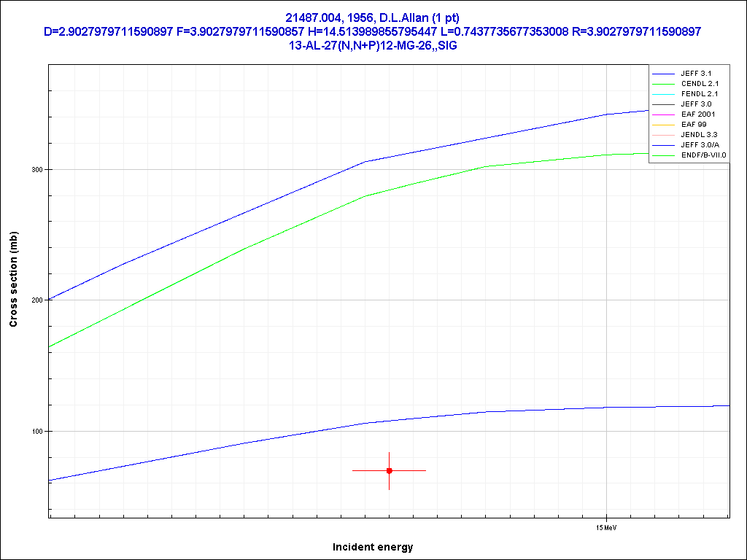Click the 100 y-axis tick label
The image size is (747, 560).
36,431
